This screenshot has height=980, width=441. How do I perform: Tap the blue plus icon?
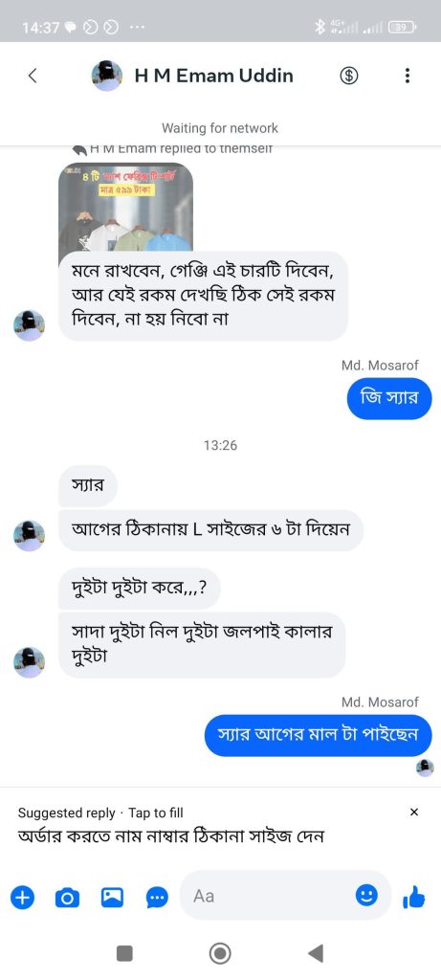pyautogui.click(x=23, y=898)
